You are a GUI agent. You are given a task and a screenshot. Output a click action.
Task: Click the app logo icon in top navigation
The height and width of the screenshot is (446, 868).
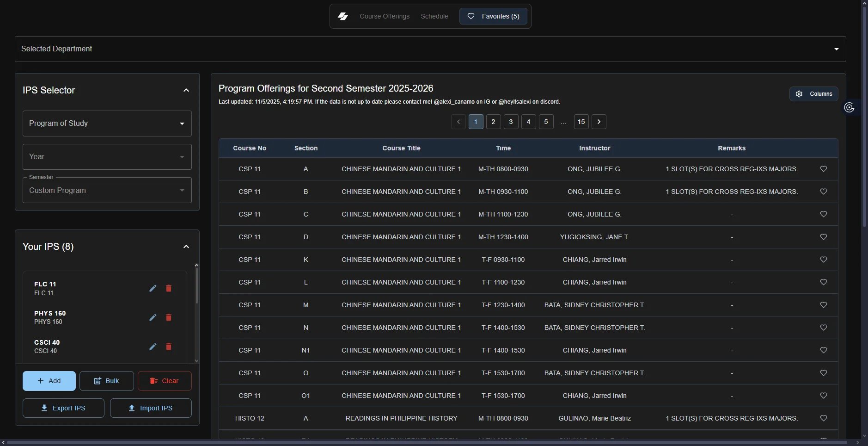pyautogui.click(x=343, y=16)
